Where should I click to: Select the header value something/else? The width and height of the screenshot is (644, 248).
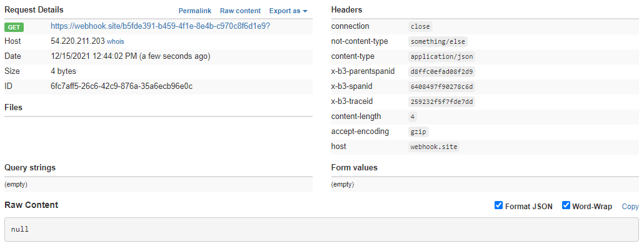438,41
